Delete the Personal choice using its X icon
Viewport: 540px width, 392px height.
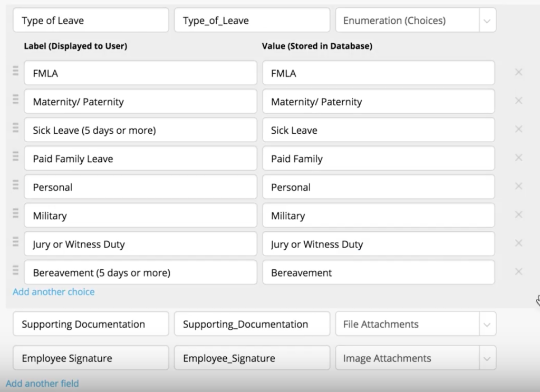coord(518,187)
